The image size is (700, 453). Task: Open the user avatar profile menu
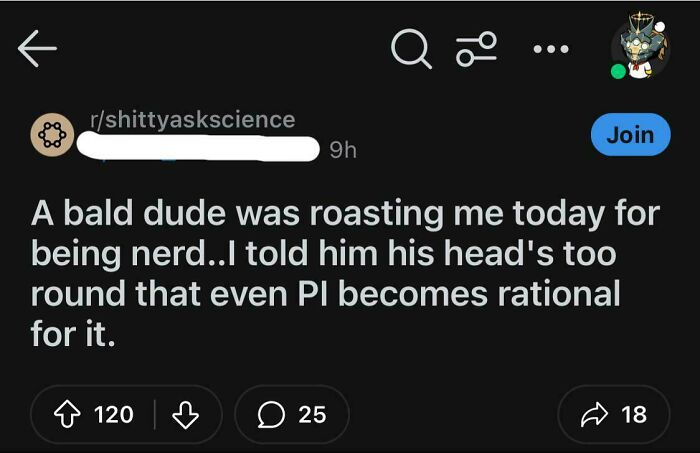click(639, 45)
